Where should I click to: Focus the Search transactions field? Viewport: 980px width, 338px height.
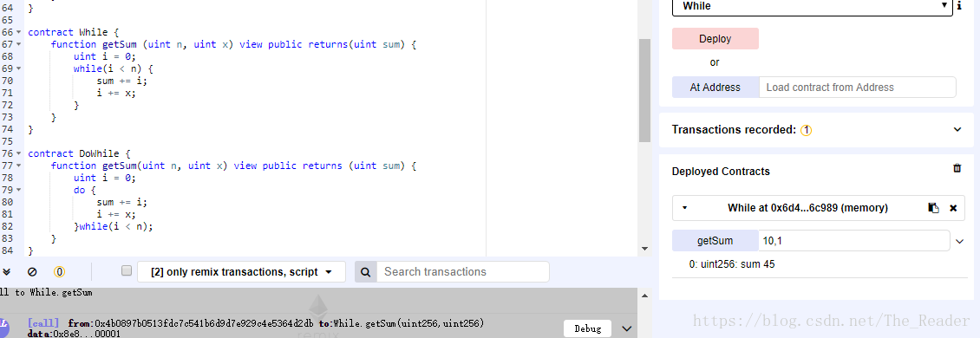tap(463, 272)
